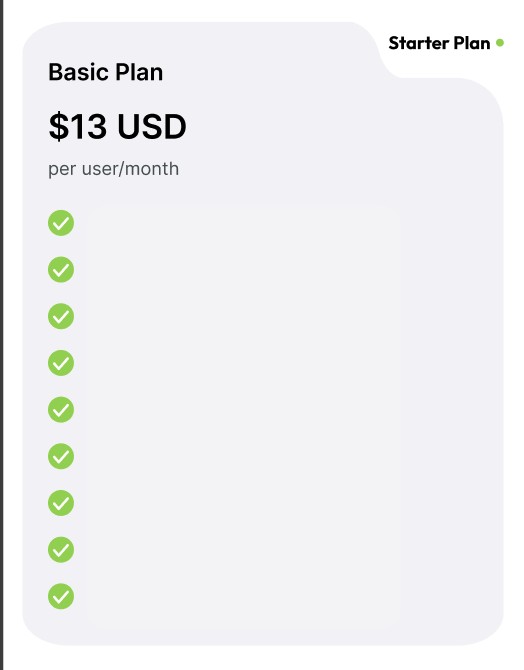This screenshot has width=524, height=670.
Task: Click the fifth green checkmark icon
Action: [x=61, y=410]
